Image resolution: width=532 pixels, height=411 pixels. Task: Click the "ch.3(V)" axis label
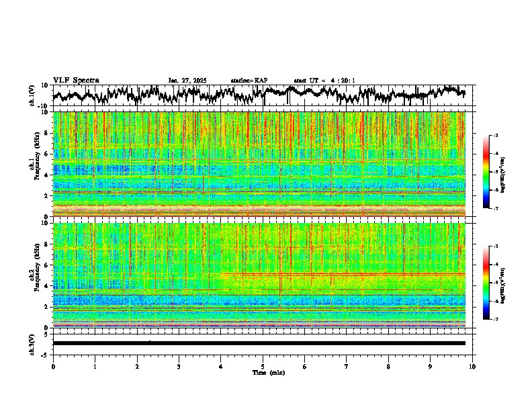[33, 345]
